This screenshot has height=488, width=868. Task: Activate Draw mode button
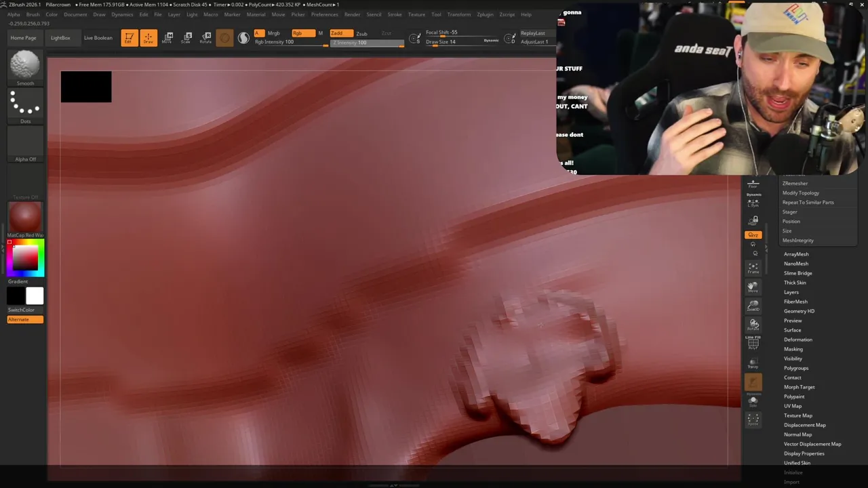tap(148, 38)
